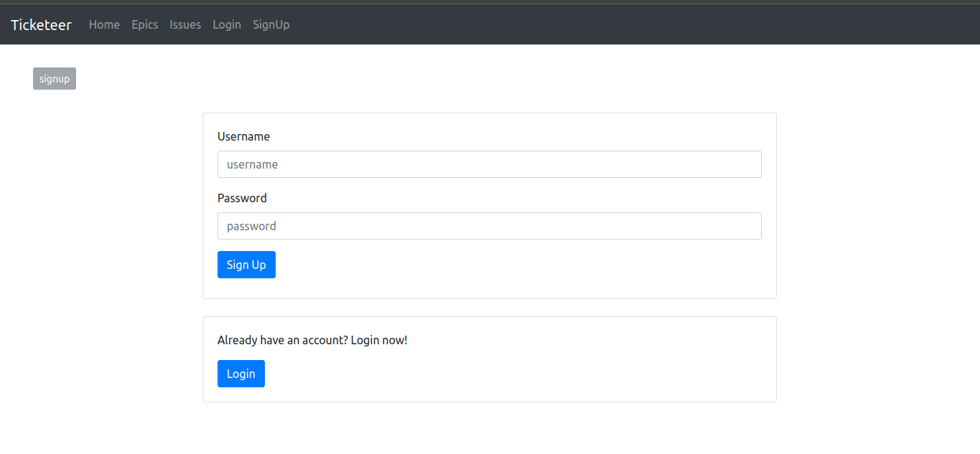Select Login in the navigation bar
Image resolution: width=980 pixels, height=454 pixels.
tap(226, 24)
